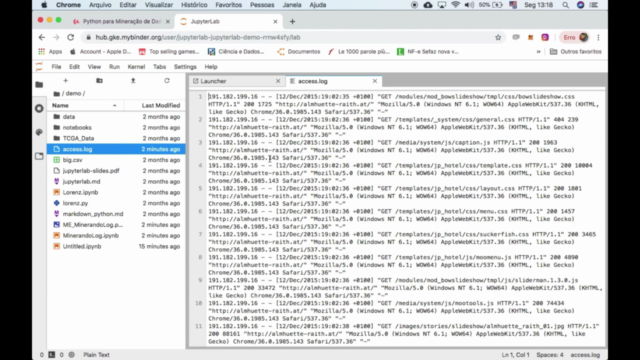
Task: Open the Settings menu
Action: tap(185, 67)
